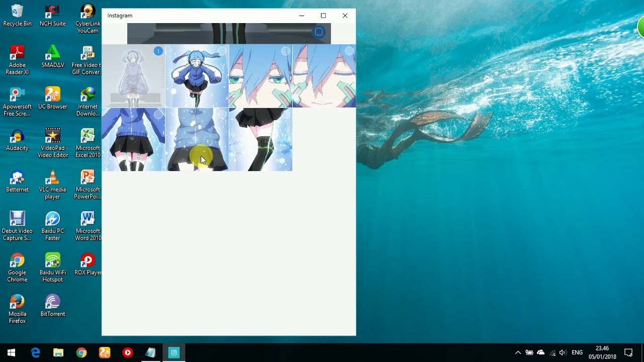Screen dimensions: 644x362
Task: Expand the hidden system tray icons chevron
Action: [518, 352]
